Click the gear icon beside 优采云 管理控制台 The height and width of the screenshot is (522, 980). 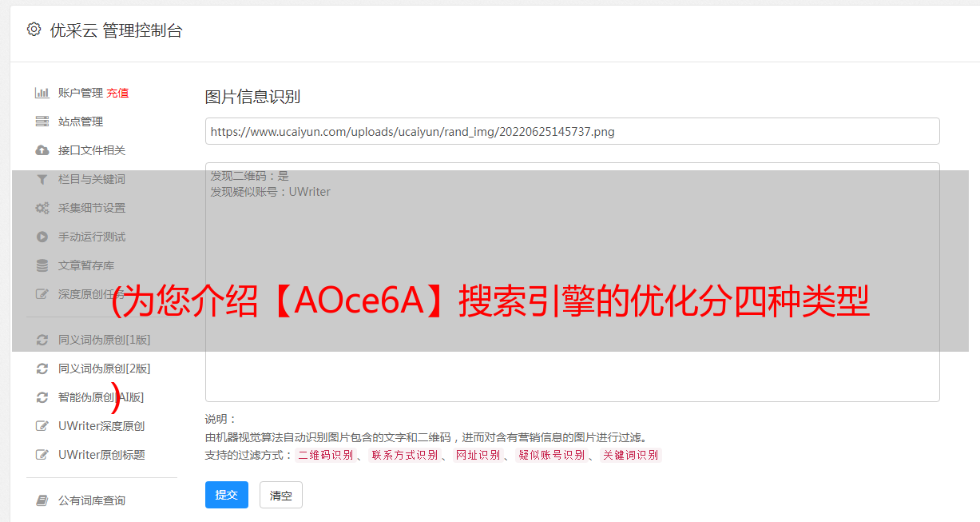(34, 30)
